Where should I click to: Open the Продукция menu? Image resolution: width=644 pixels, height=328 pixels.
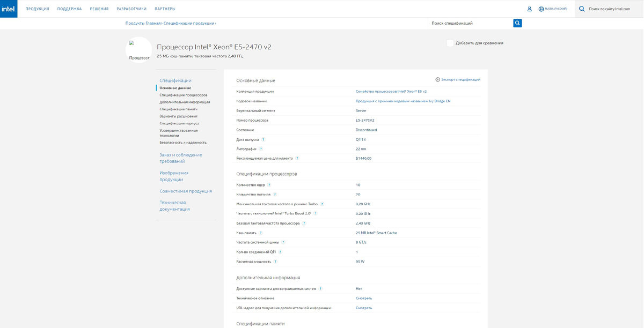[x=37, y=9]
